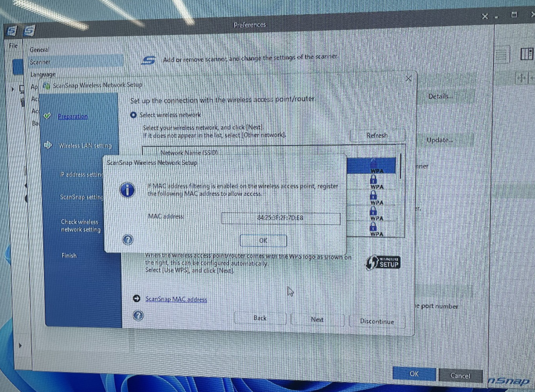Open the Preparation step link
535x392 pixels.
(72, 116)
